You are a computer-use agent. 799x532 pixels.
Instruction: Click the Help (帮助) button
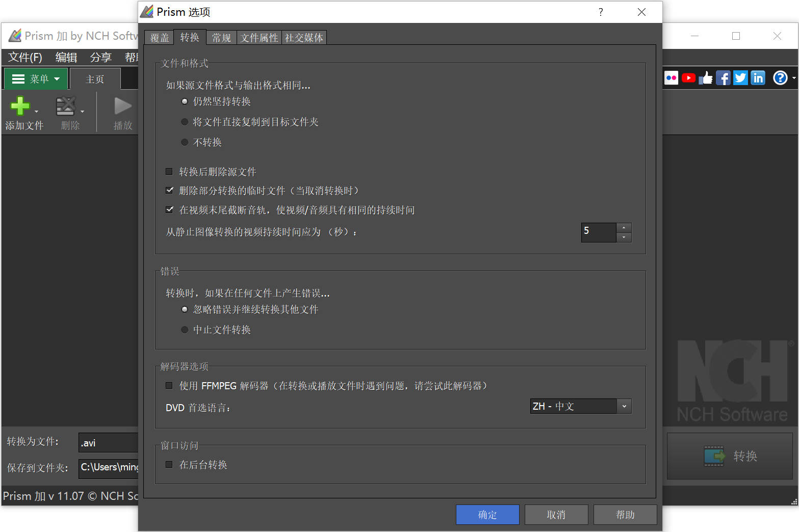click(x=625, y=515)
